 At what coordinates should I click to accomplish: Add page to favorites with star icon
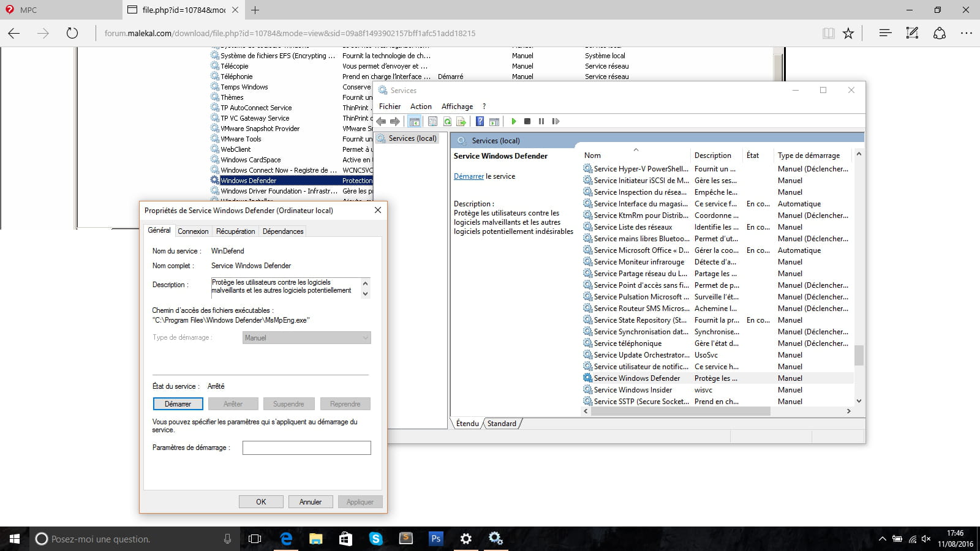click(848, 33)
